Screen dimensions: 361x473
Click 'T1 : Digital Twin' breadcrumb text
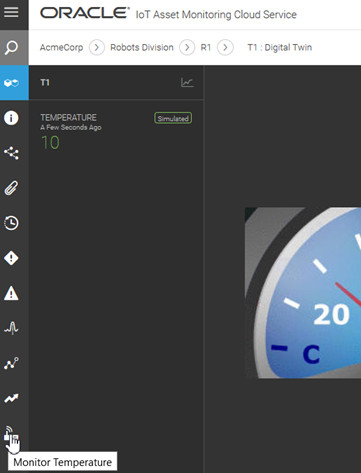pyautogui.click(x=279, y=47)
